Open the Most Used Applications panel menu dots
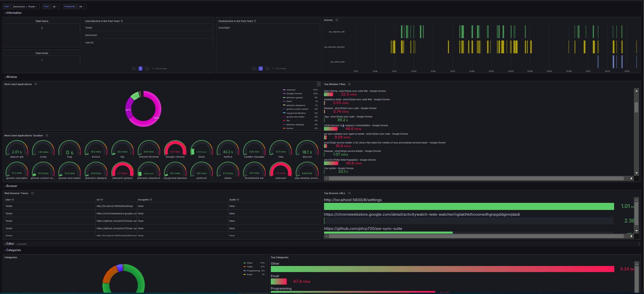644x294 pixels. click(318, 84)
